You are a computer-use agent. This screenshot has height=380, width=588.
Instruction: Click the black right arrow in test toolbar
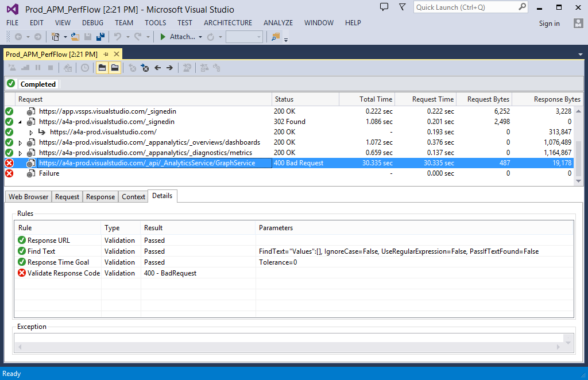pyautogui.click(x=169, y=68)
